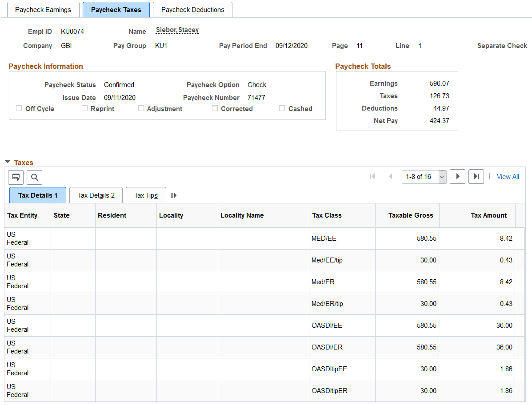Open the grid personalization icon
The height and width of the screenshot is (405, 532).
pyautogui.click(x=16, y=177)
